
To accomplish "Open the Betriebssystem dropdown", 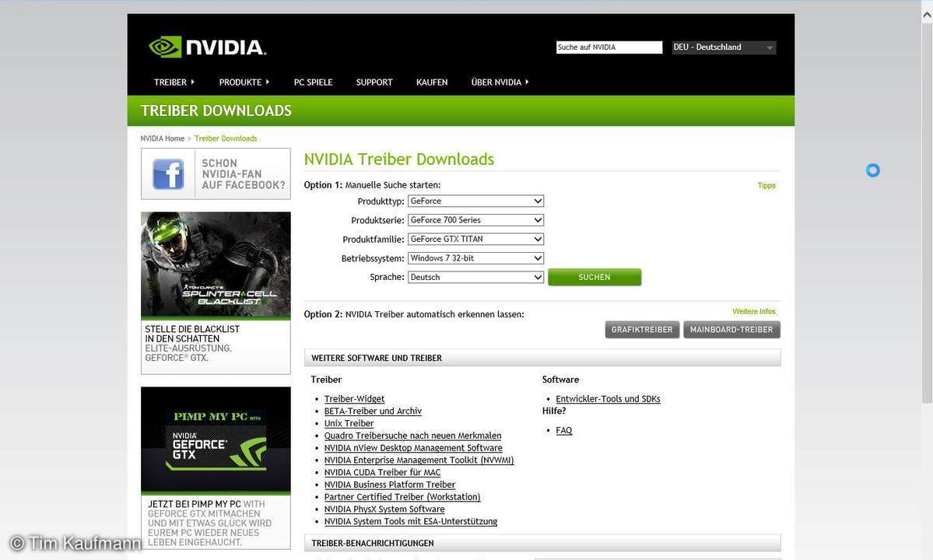I will pos(475,258).
